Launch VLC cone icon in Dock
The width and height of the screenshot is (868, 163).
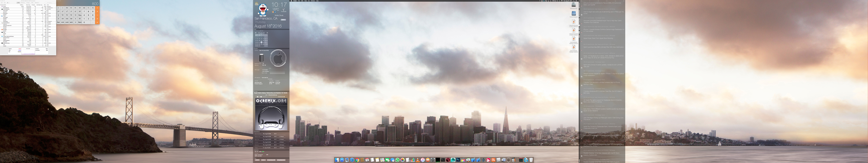418,160
